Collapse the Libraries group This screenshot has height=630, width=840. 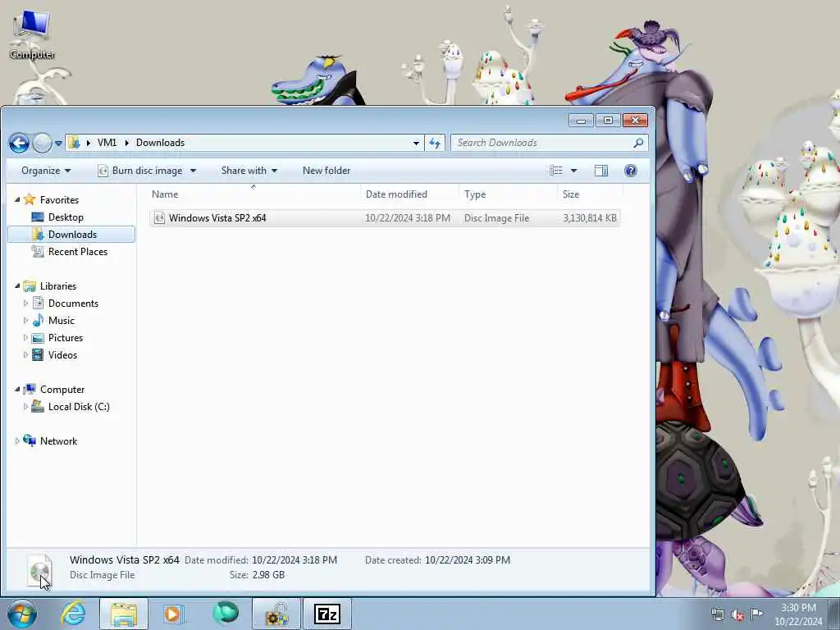tap(17, 285)
